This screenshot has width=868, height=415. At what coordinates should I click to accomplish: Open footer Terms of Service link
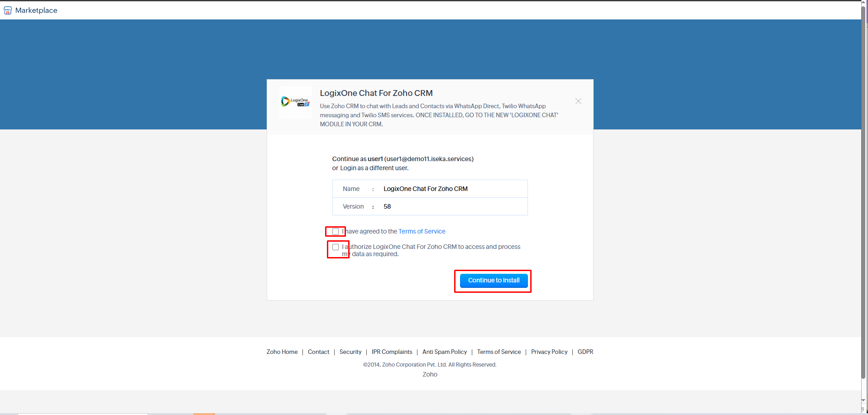pyautogui.click(x=499, y=352)
